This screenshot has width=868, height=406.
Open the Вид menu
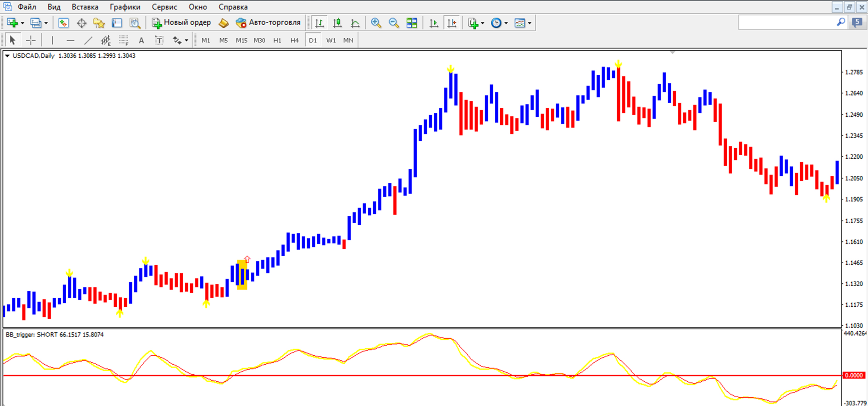[54, 7]
